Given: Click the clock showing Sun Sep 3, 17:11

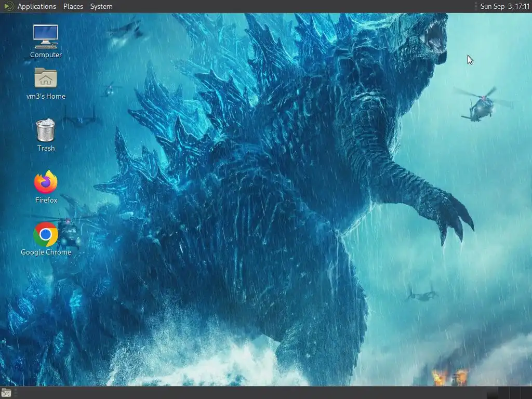Looking at the screenshot, I should click(505, 6).
